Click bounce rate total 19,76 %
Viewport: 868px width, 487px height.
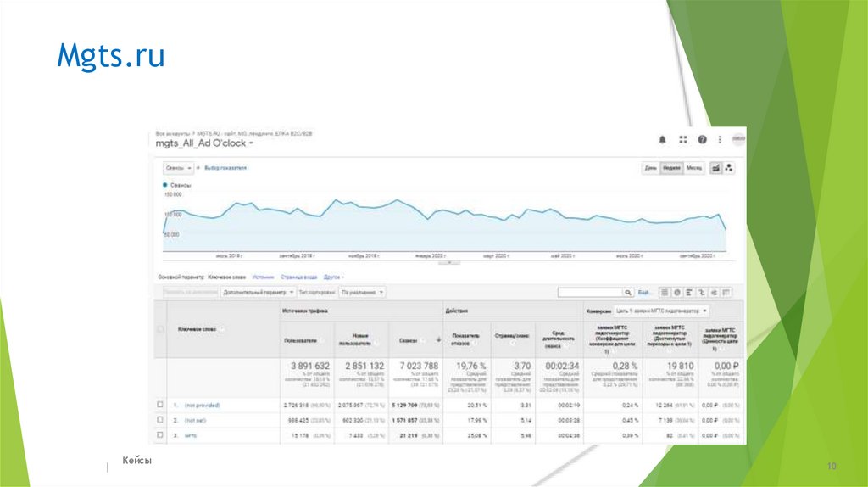click(470, 367)
